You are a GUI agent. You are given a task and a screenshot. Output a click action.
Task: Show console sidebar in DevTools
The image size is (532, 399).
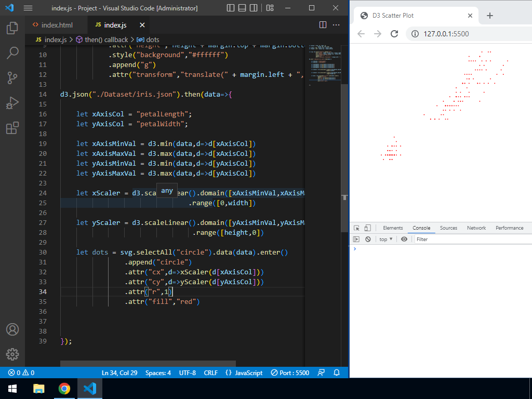click(x=356, y=239)
